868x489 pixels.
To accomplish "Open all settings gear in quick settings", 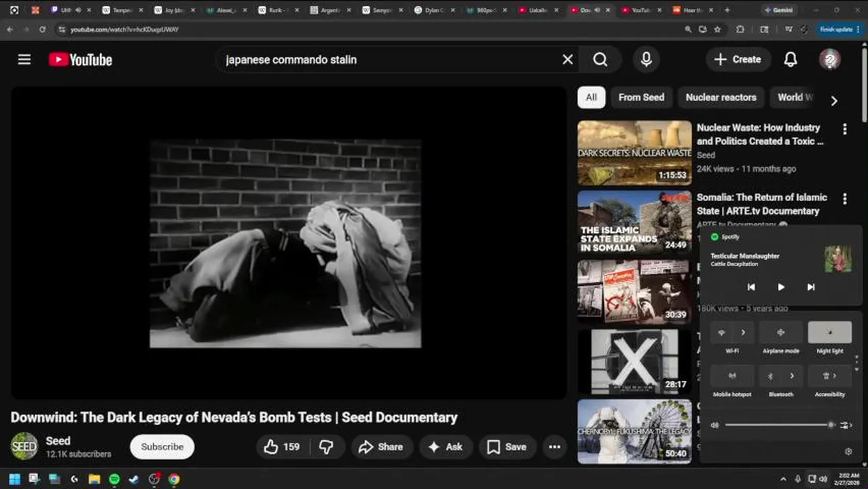I will point(848,452).
